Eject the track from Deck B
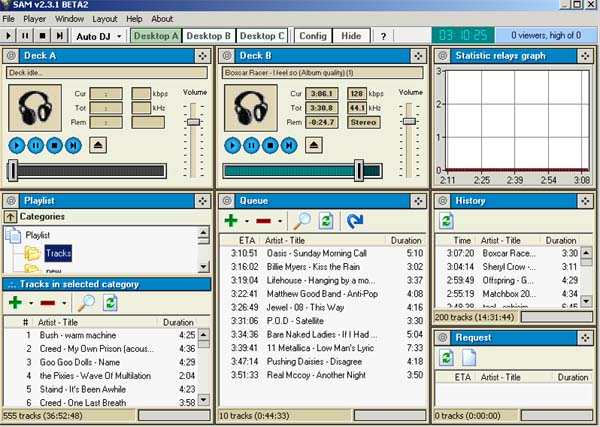Image resolution: width=600 pixels, height=427 pixels. (314, 145)
